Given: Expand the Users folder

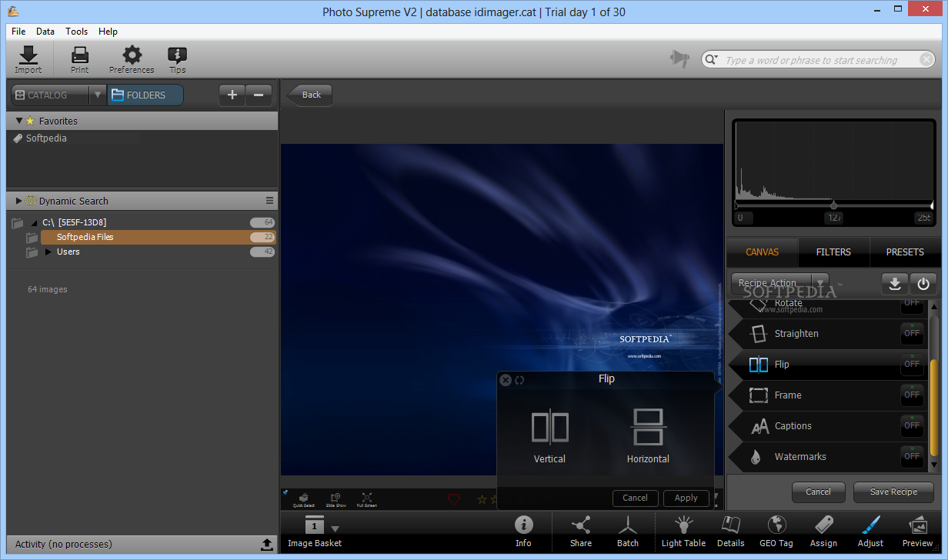Looking at the screenshot, I should (x=48, y=252).
